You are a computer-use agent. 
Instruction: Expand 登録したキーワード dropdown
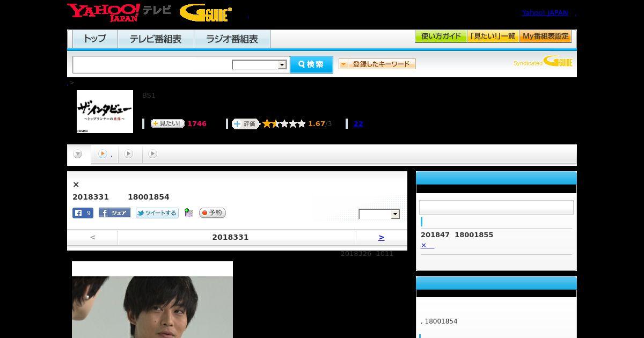[x=377, y=64]
